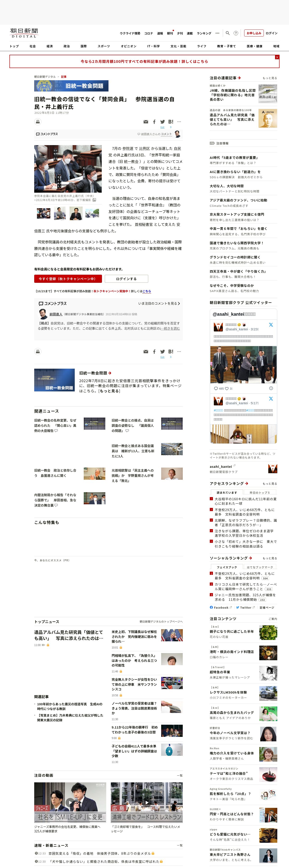
Task: Open the 2カ月間月額100円 banner link
Action: click(144, 61)
